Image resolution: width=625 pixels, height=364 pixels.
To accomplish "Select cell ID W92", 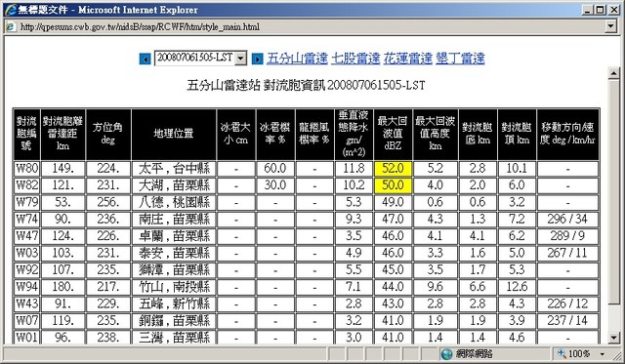I will click(x=26, y=269).
